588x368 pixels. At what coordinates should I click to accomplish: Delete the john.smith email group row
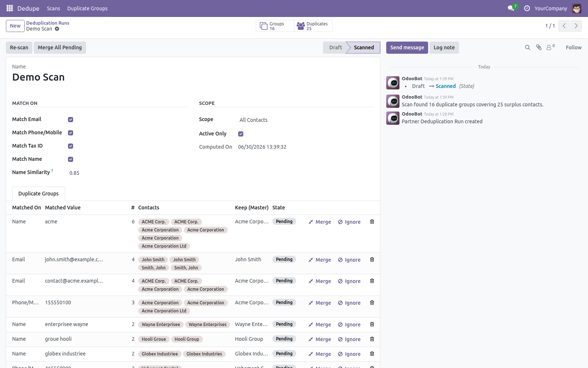(x=372, y=260)
